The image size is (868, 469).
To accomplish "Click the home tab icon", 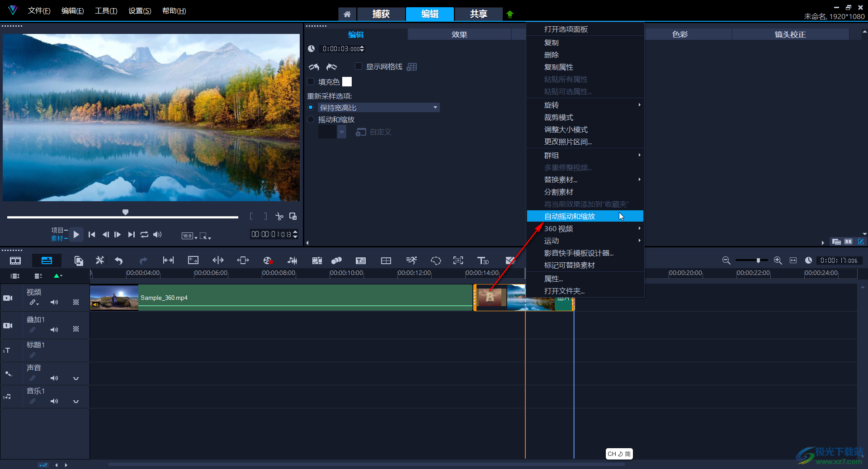I will click(x=347, y=14).
